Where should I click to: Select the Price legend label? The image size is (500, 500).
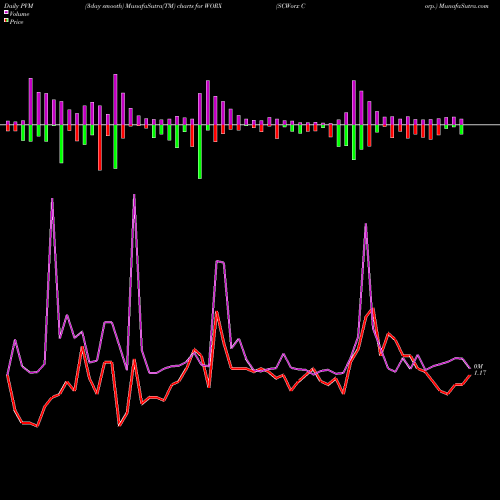click(16, 22)
